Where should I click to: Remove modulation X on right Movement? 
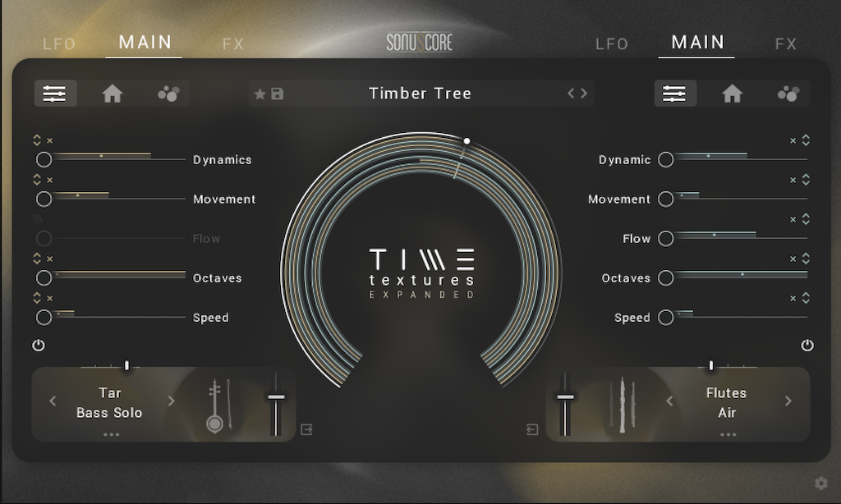coord(793,180)
